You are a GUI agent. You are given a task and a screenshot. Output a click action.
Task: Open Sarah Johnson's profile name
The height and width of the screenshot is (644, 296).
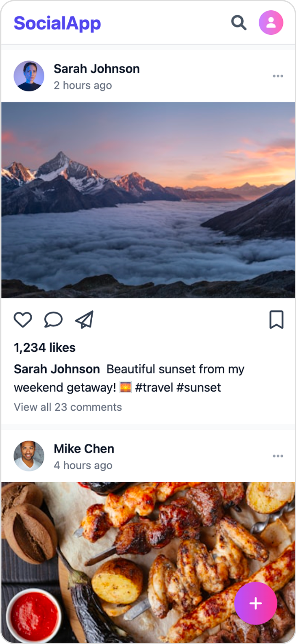coord(96,68)
